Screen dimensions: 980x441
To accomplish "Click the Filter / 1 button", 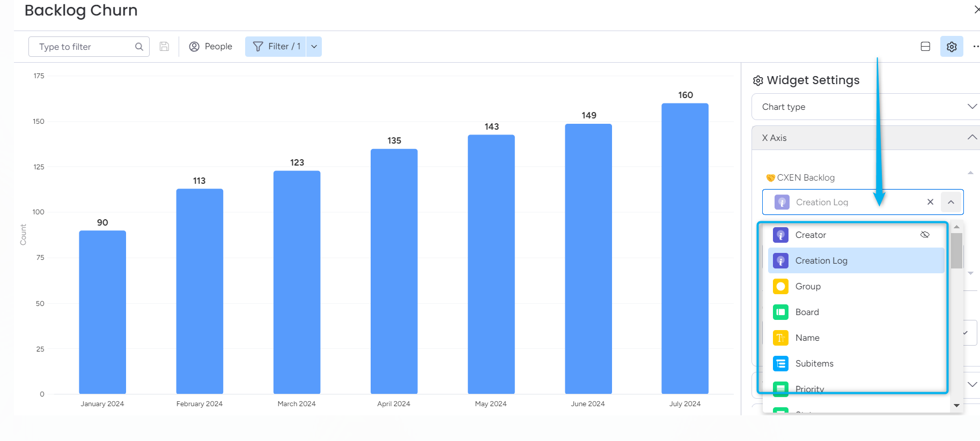I will tap(276, 47).
